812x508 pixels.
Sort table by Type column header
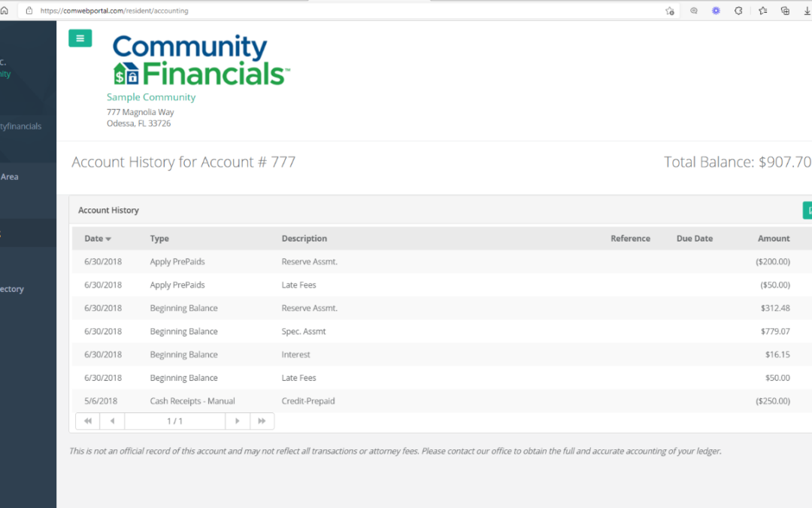(159, 239)
